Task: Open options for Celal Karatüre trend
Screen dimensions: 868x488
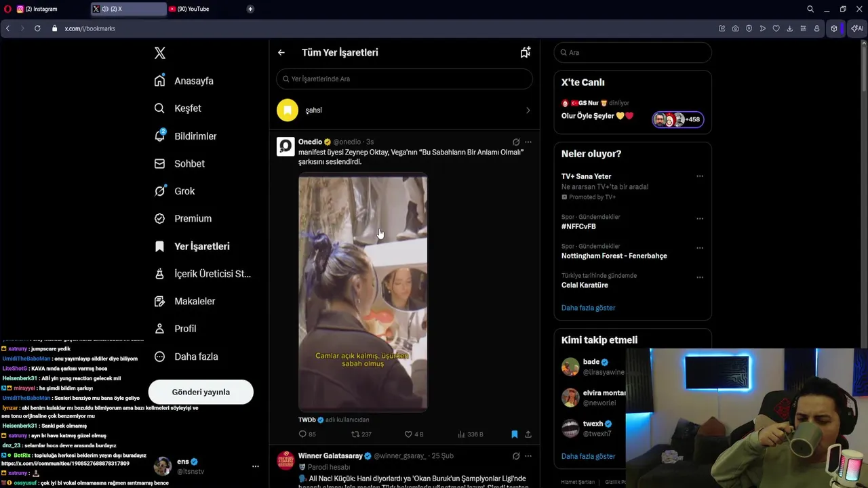Action: [700, 277]
